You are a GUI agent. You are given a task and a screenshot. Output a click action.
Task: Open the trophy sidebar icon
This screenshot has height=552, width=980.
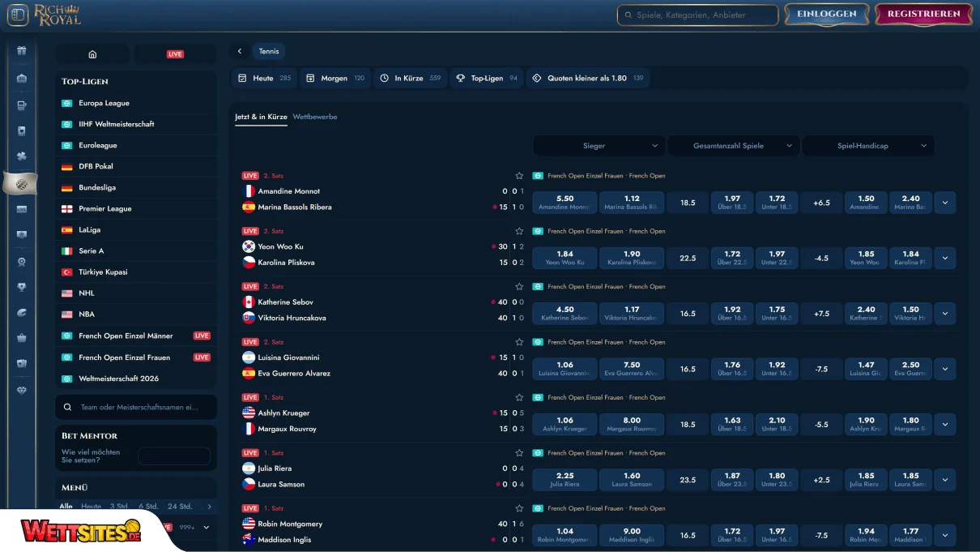coord(21,287)
